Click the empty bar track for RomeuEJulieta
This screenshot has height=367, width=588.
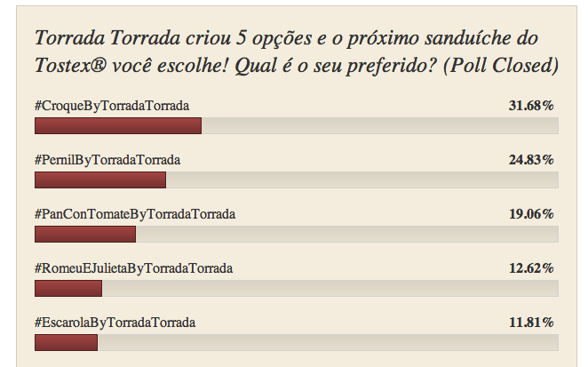[x=330, y=289]
